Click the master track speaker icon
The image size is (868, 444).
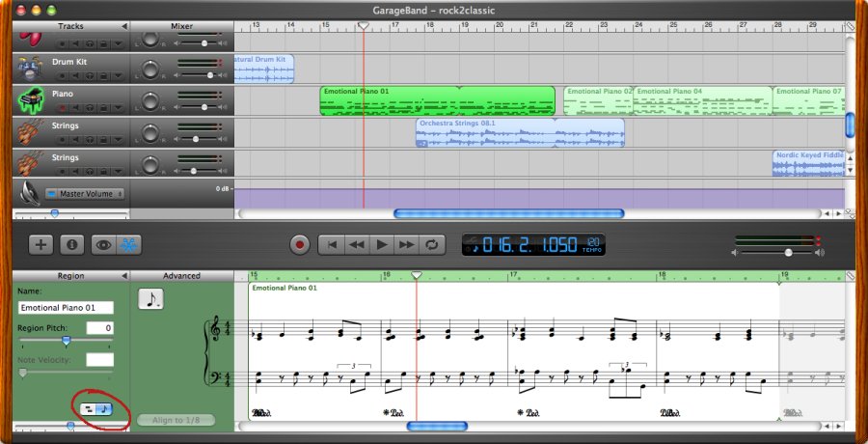click(x=29, y=193)
